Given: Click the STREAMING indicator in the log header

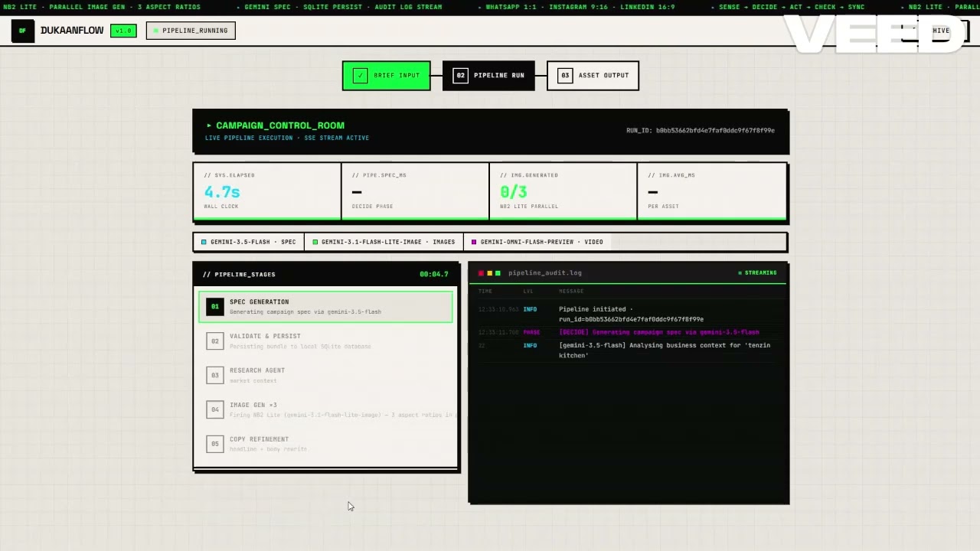Looking at the screenshot, I should pos(757,272).
